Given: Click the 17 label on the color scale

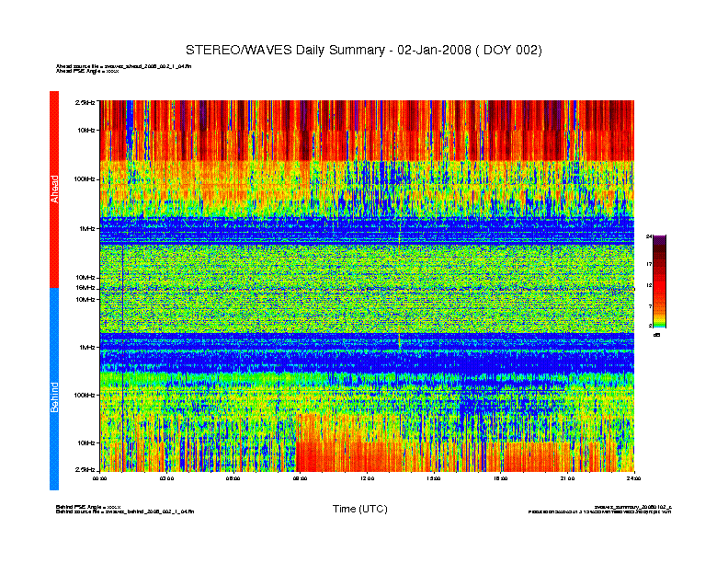Looking at the screenshot, I should click(x=649, y=264).
